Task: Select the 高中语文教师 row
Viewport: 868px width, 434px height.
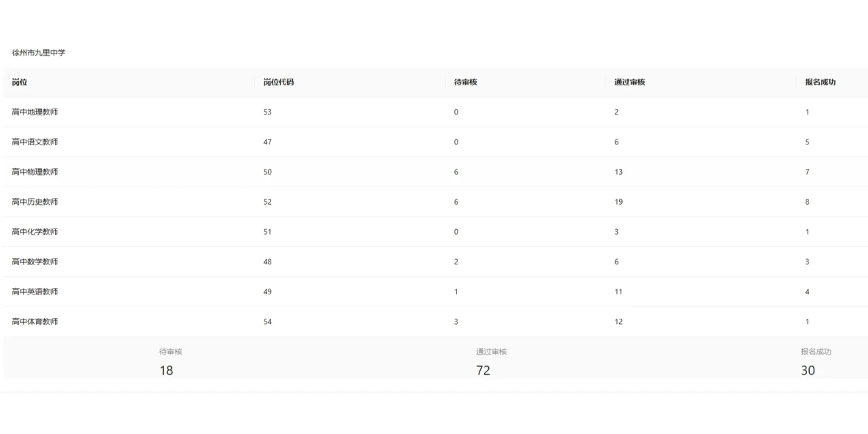Action: (35, 142)
